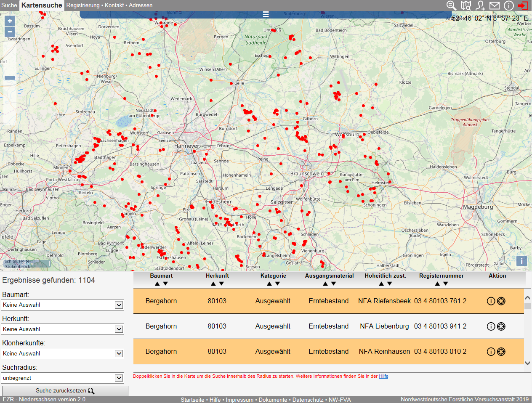This screenshot has width=532, height=403.
Task: Open the map search icon in header
Action: coord(465,5)
